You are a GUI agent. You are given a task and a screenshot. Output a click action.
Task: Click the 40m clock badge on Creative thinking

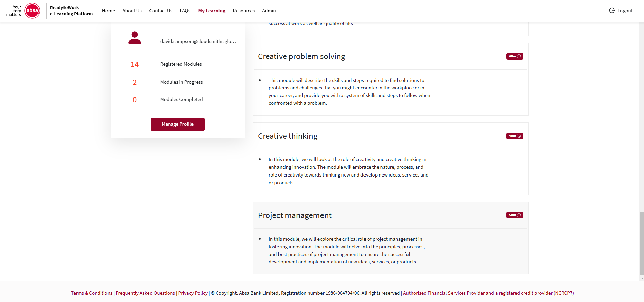coord(515,136)
